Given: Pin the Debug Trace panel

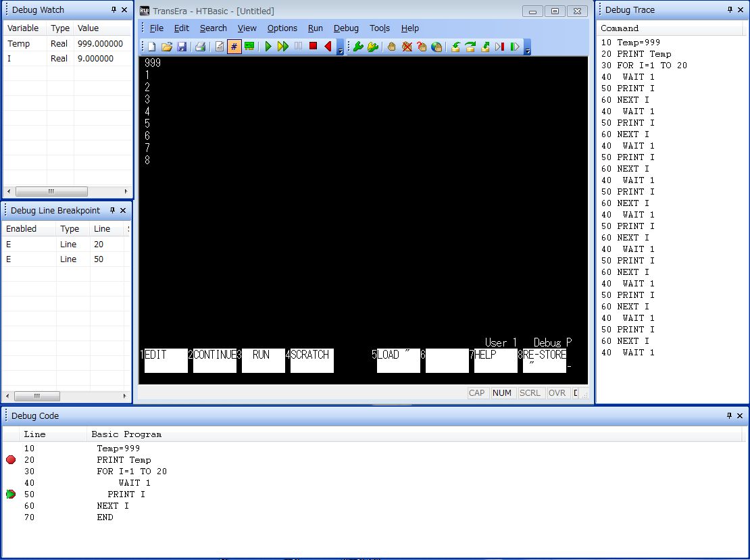Looking at the screenshot, I should coord(730,9).
